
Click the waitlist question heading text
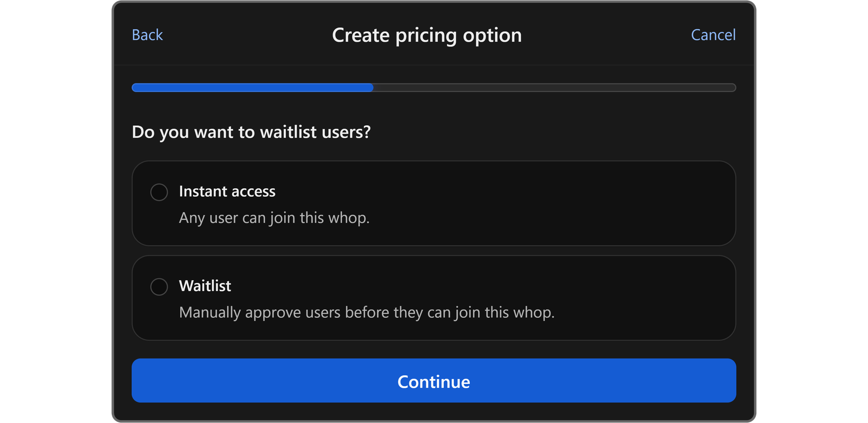click(x=251, y=131)
